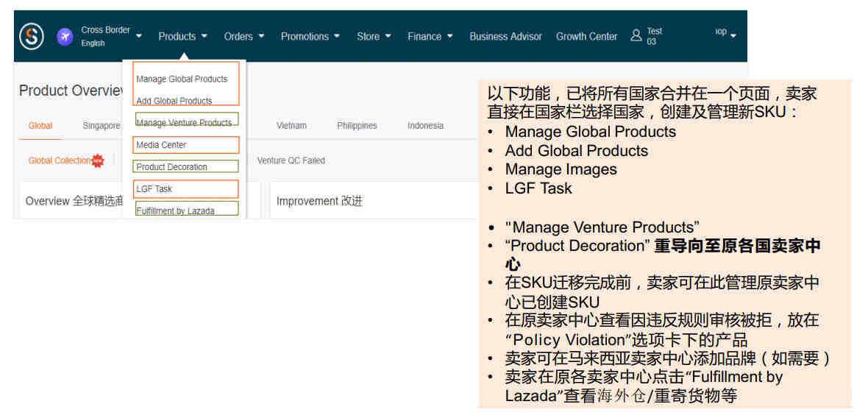Select the Philippines country tab

pos(357,126)
